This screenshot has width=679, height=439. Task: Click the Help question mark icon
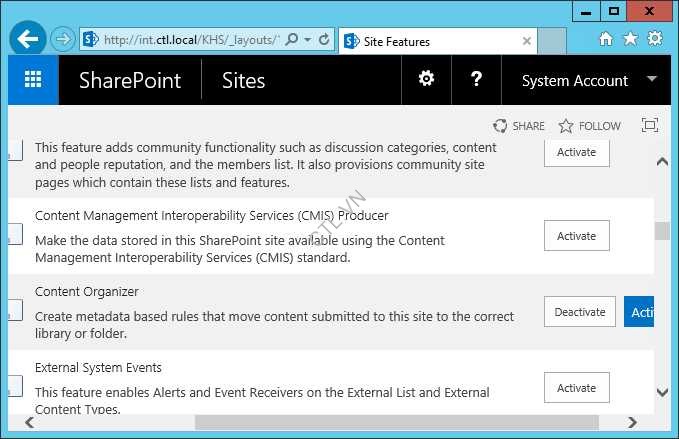point(477,80)
